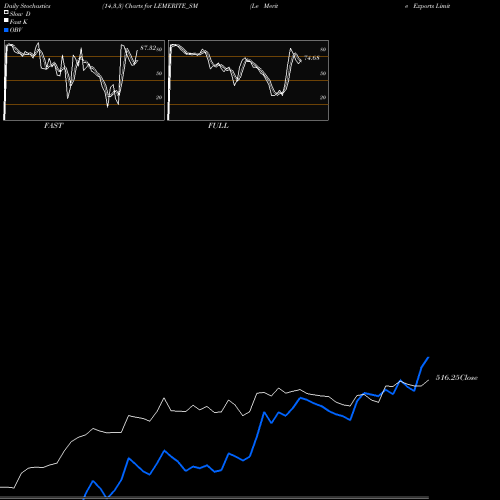Click the FULL chart label

click(x=218, y=126)
